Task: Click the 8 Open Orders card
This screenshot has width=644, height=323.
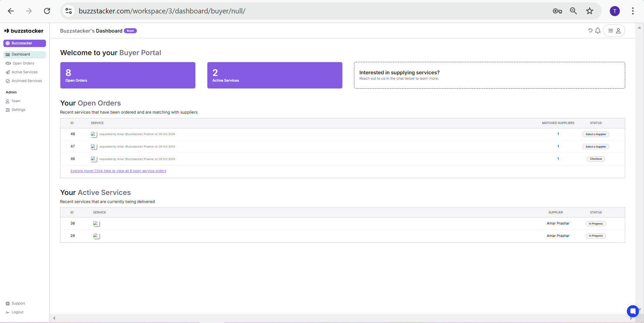Action: (128, 75)
